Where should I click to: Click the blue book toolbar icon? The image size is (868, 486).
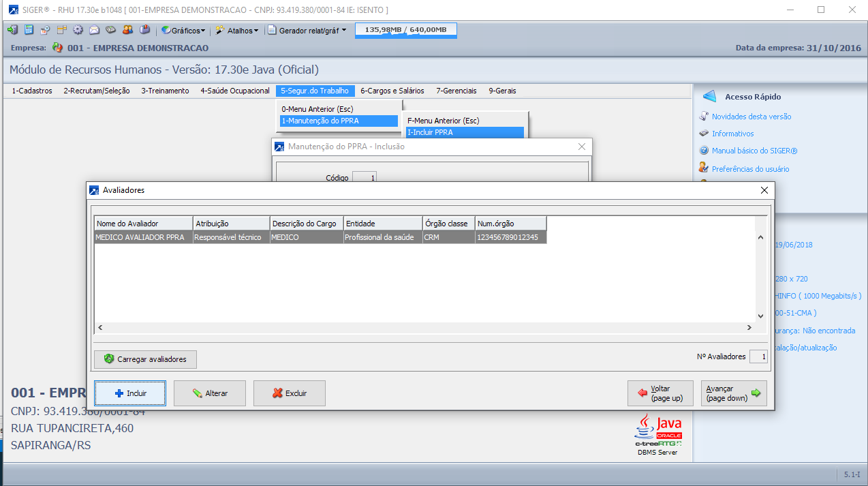[x=144, y=30]
